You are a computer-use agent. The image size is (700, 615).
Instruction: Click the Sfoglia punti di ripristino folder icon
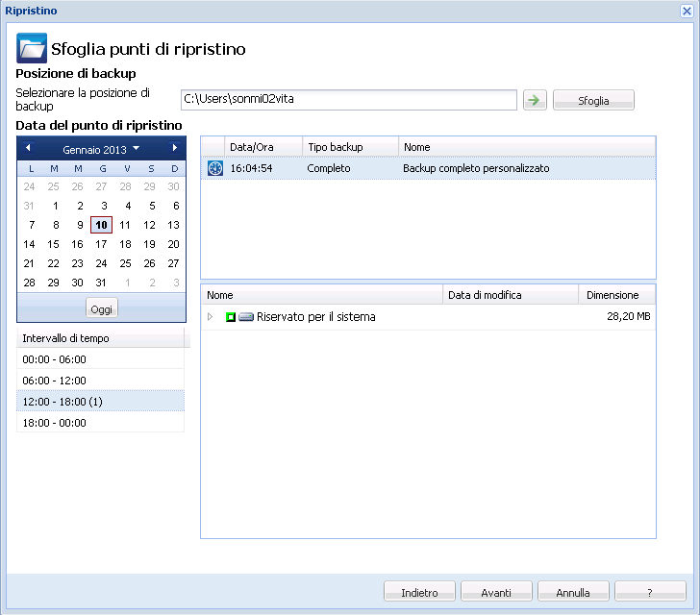32,48
